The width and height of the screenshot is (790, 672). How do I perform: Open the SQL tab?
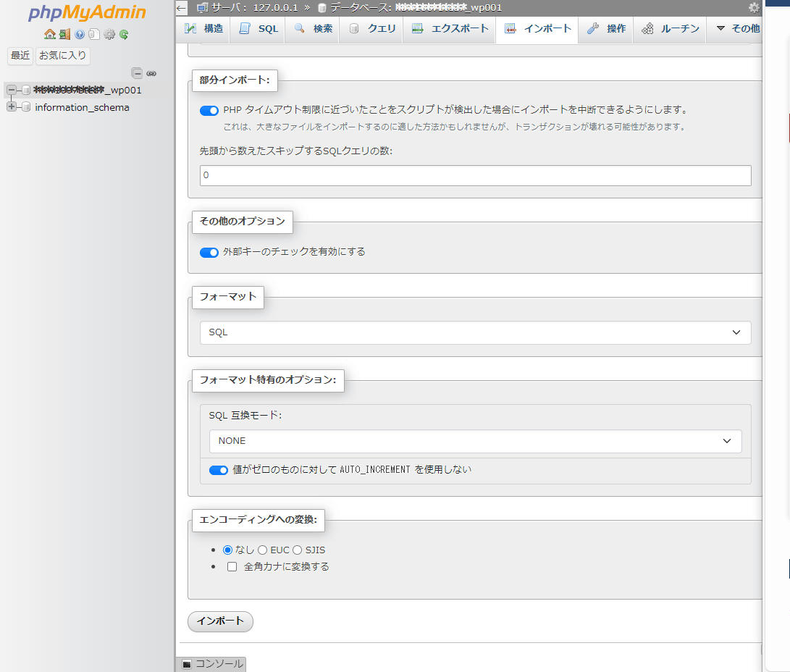(x=259, y=29)
